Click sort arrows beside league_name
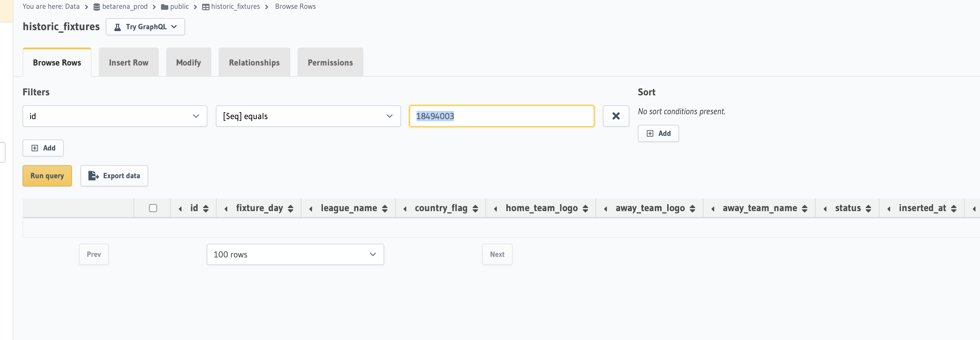The height and width of the screenshot is (340, 980). click(x=384, y=208)
